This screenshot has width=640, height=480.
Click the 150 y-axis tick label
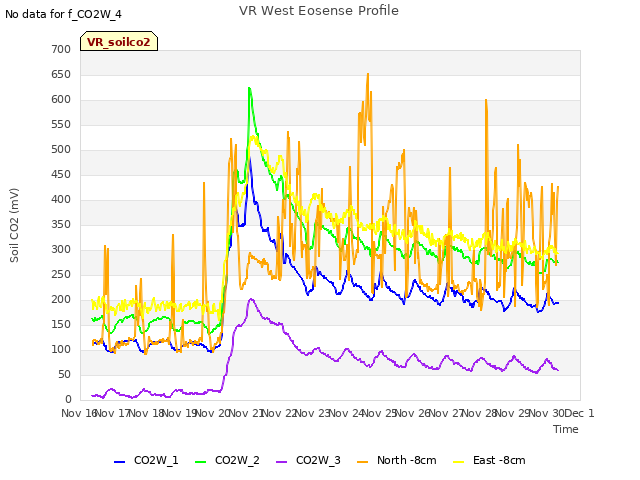tap(61, 324)
